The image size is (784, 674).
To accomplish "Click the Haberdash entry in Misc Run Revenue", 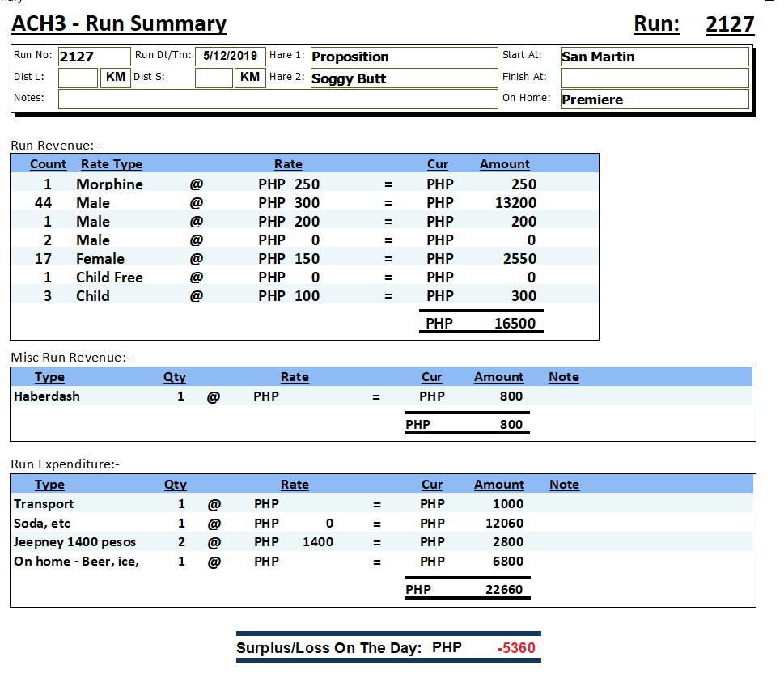I will (x=47, y=396).
